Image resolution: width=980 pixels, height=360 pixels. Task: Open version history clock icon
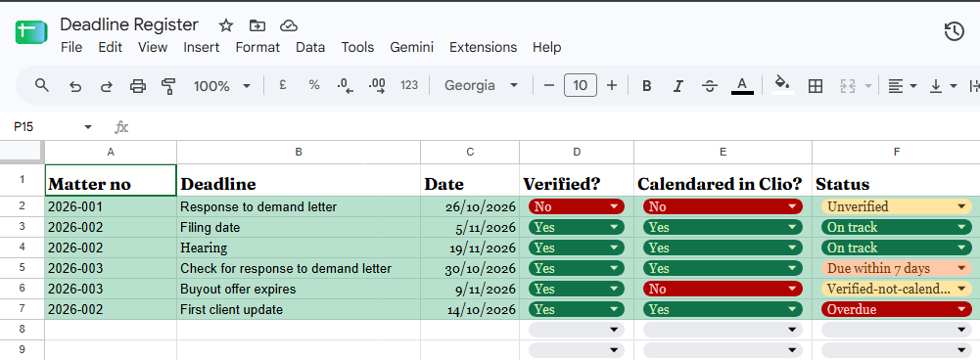tap(954, 31)
